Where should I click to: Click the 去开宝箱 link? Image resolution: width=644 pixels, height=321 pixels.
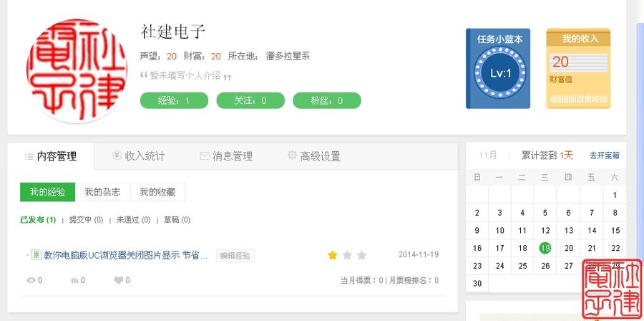click(604, 155)
